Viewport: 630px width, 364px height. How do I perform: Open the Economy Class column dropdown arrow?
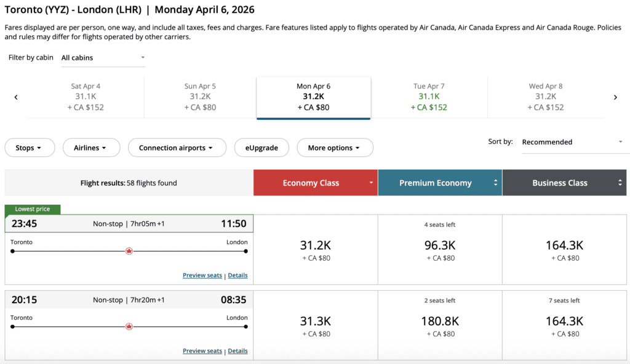371,183
